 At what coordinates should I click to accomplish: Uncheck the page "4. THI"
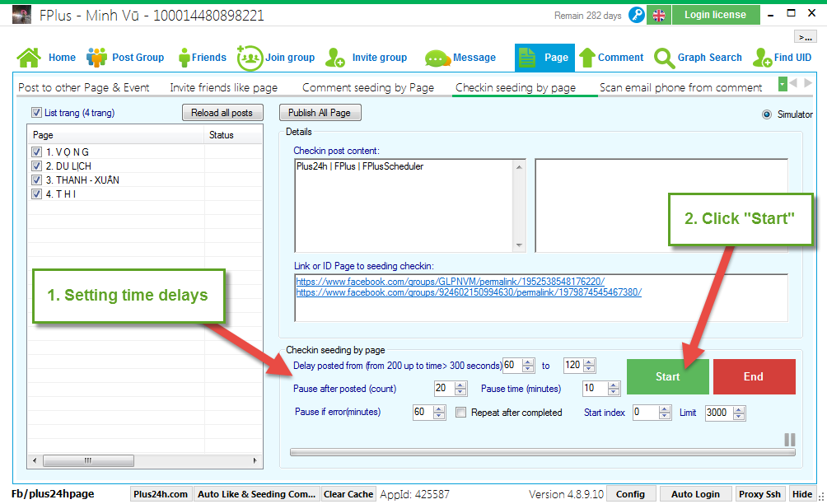[x=36, y=194]
